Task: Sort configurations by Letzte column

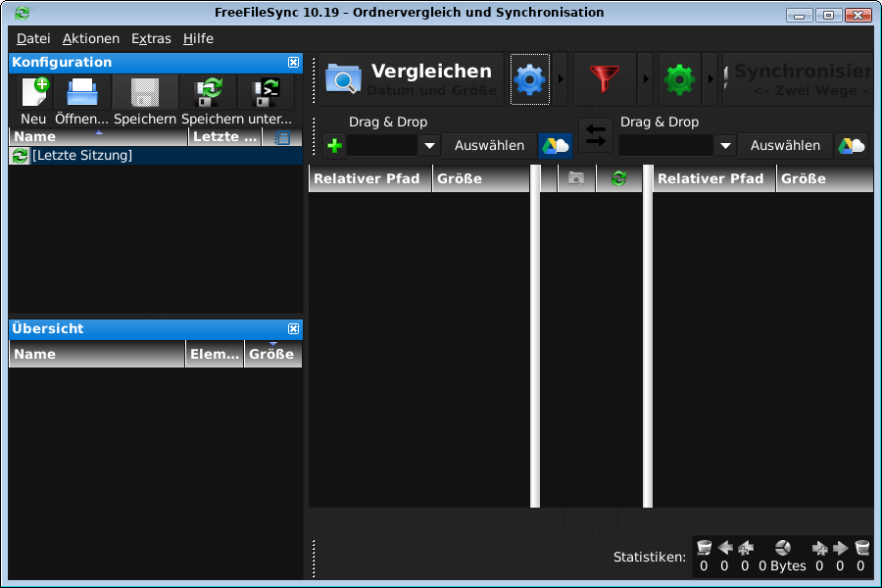Action: 224,137
